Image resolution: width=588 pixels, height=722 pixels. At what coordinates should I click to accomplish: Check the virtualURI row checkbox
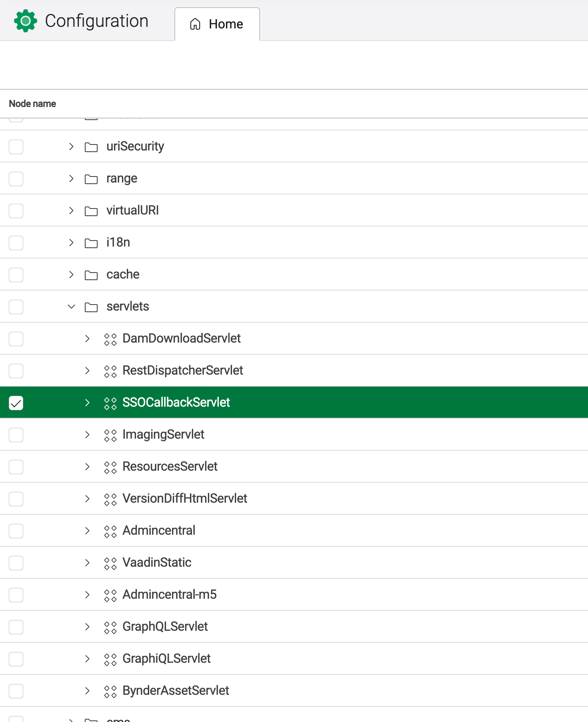click(16, 211)
